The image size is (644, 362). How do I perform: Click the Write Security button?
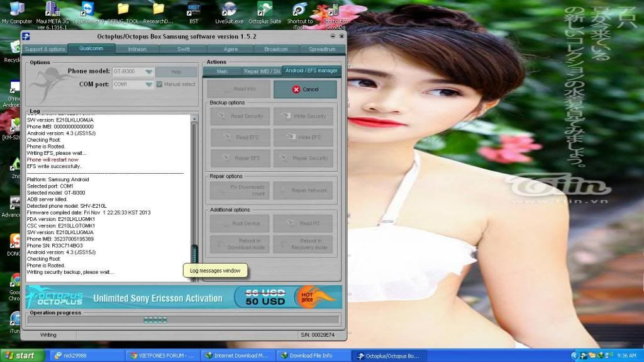(304, 116)
